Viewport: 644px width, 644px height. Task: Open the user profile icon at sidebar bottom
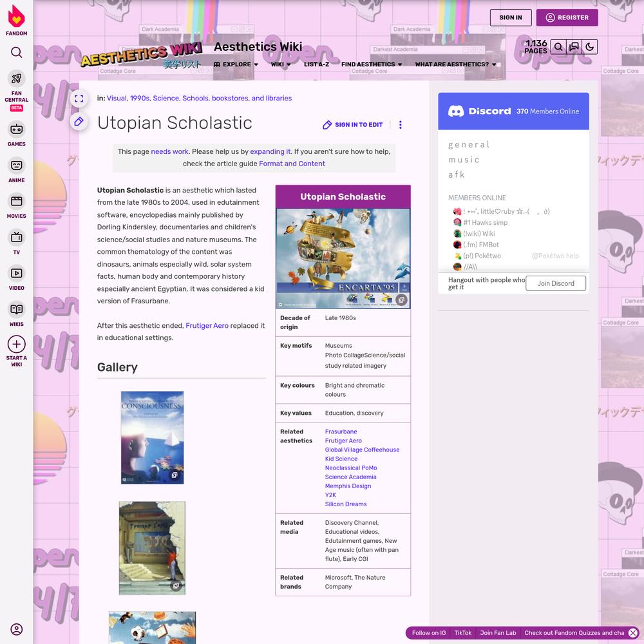(17, 629)
